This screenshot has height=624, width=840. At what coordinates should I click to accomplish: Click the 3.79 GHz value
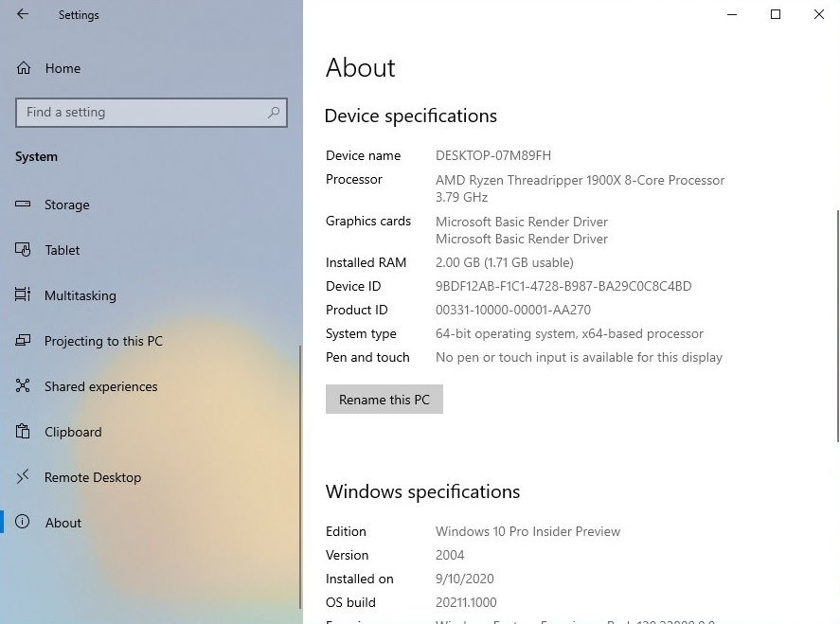click(461, 197)
